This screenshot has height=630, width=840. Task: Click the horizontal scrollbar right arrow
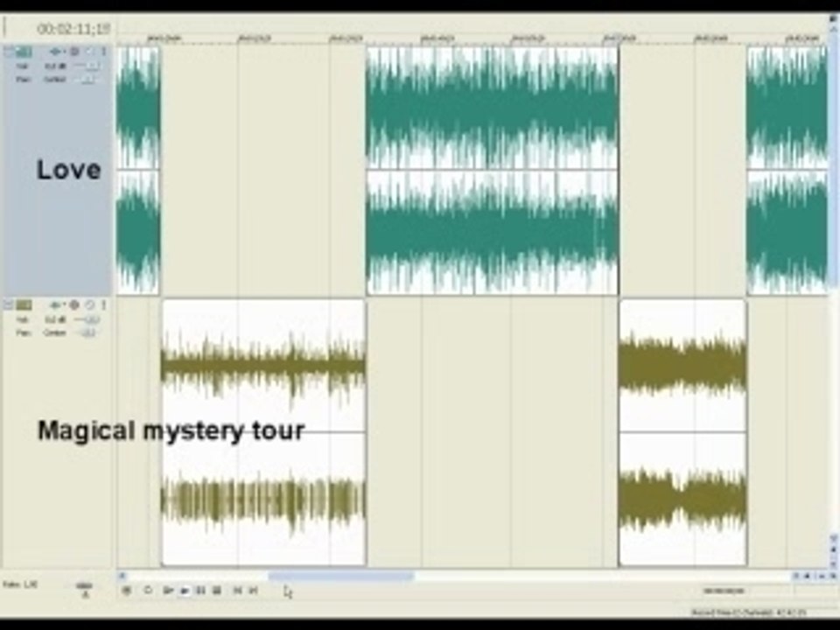click(796, 577)
